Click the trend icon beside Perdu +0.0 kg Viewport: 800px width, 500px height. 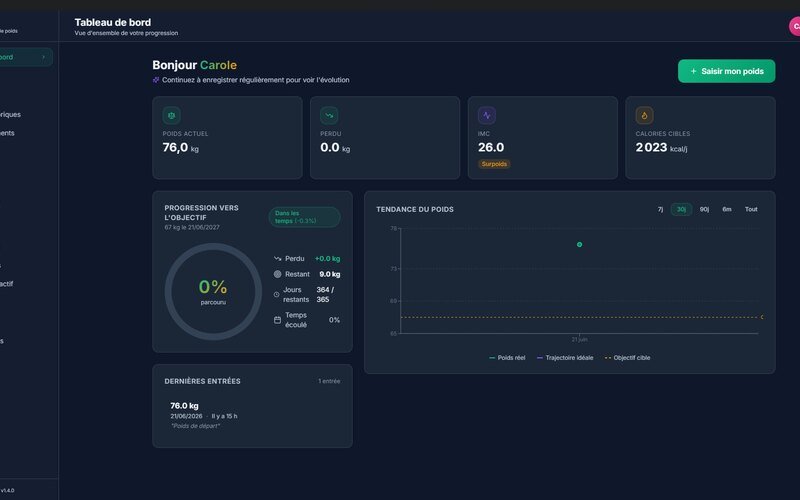pyautogui.click(x=278, y=259)
